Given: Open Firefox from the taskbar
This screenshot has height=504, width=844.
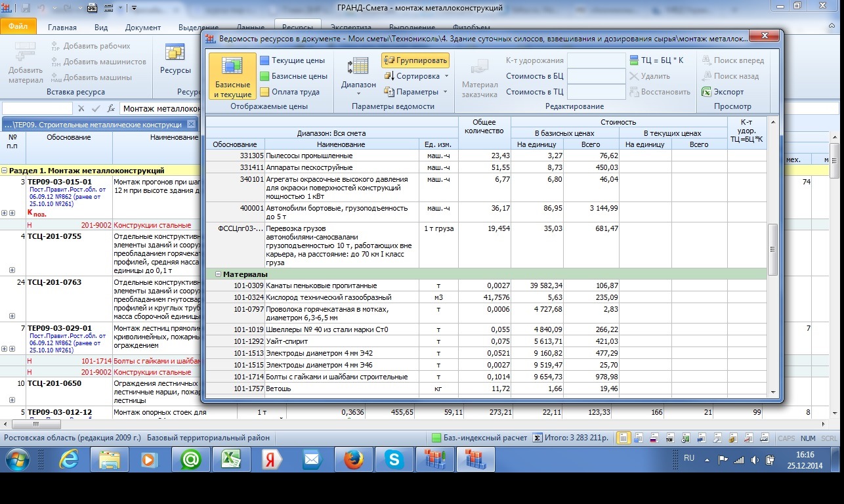Looking at the screenshot, I should (352, 460).
